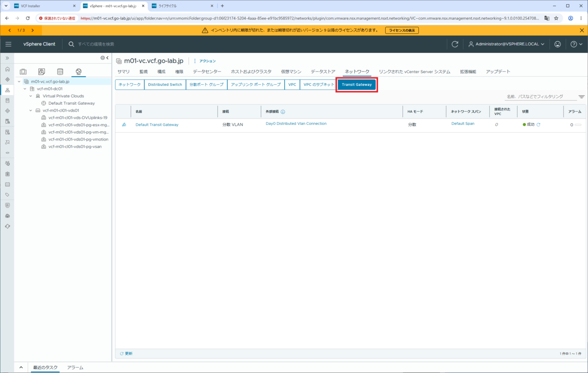Select vcf-m01-cl01-vds01-pg-vmotion port group
The height and width of the screenshot is (373, 588).
tap(78, 140)
